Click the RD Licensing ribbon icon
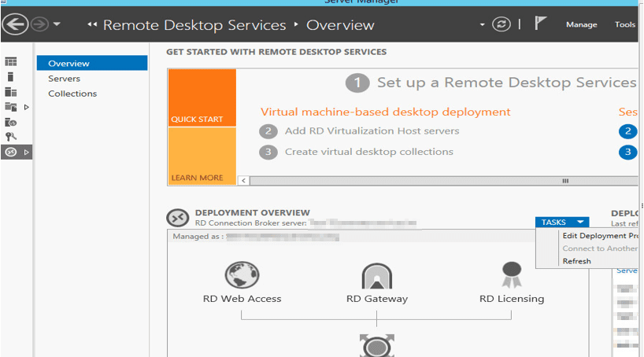 click(x=511, y=274)
